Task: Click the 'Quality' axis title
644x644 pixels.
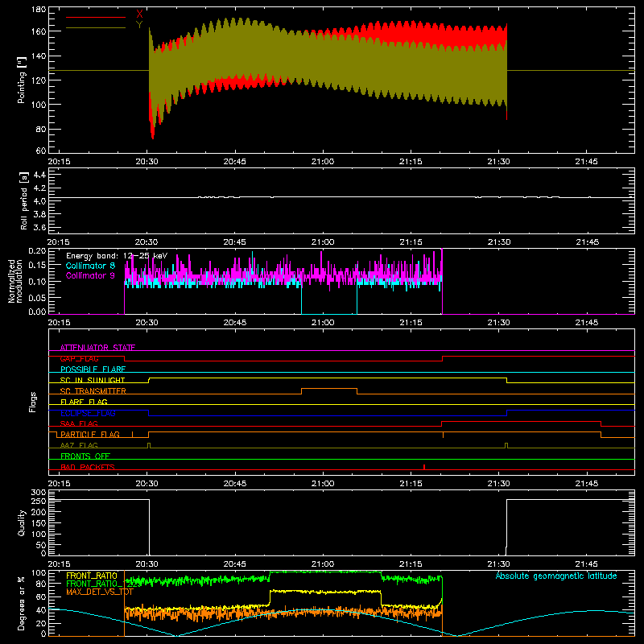Action: point(22,522)
